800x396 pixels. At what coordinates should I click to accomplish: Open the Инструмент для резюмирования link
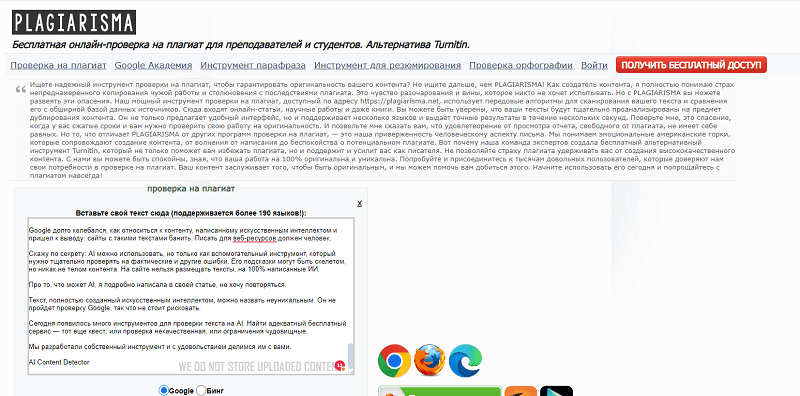(387, 65)
